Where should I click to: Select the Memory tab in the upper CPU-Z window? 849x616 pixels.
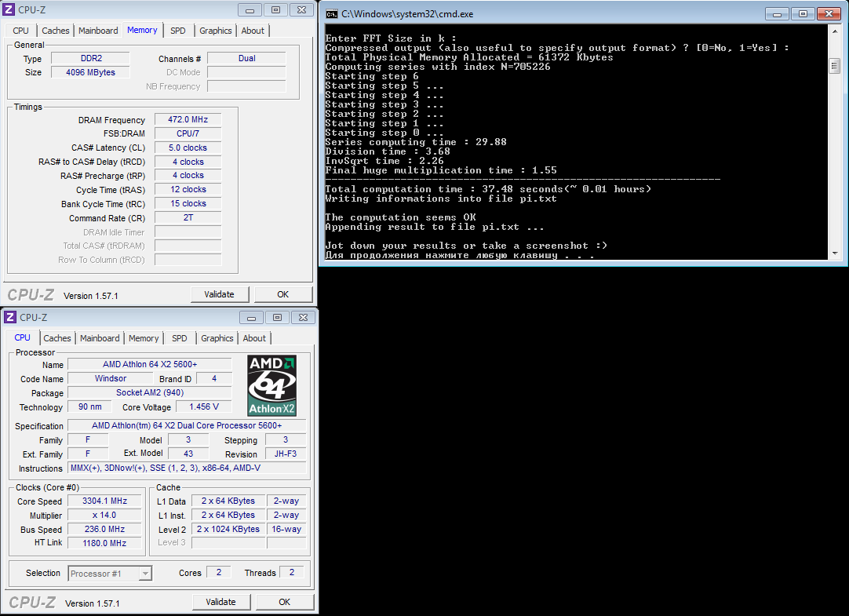click(x=142, y=30)
